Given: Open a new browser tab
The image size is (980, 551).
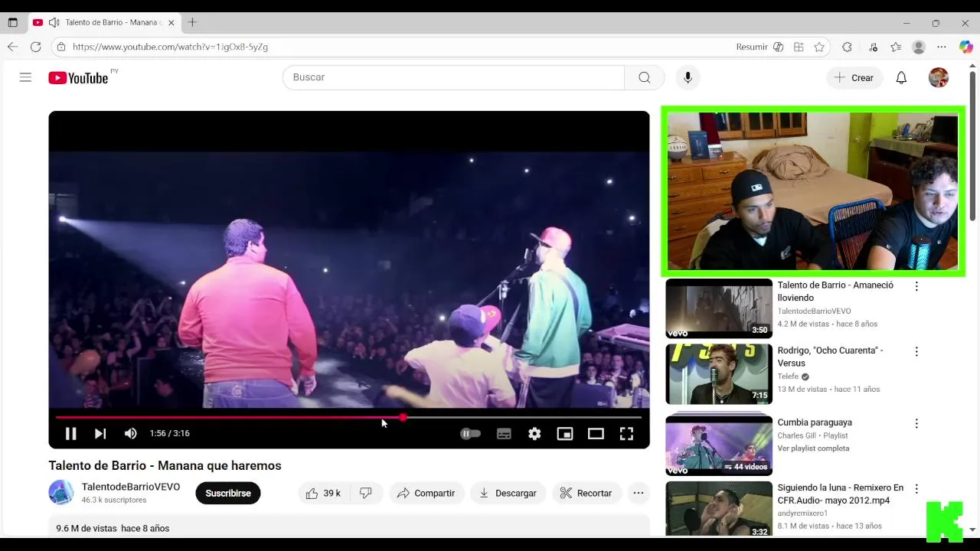Looking at the screenshot, I should coord(192,22).
